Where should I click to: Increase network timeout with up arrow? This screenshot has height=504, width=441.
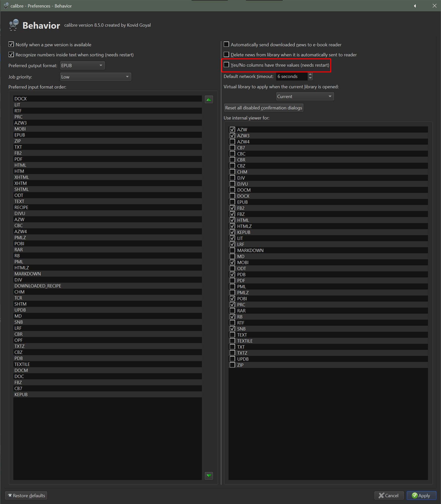pyautogui.click(x=310, y=74)
